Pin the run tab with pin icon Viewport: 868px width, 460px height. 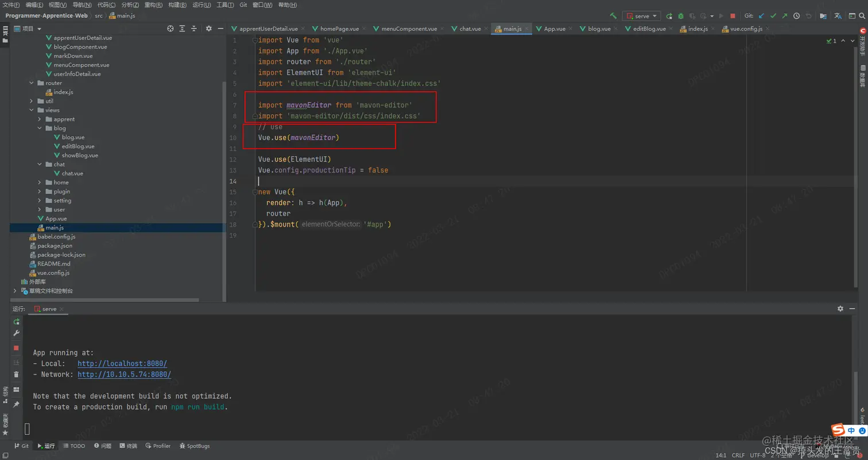17,404
